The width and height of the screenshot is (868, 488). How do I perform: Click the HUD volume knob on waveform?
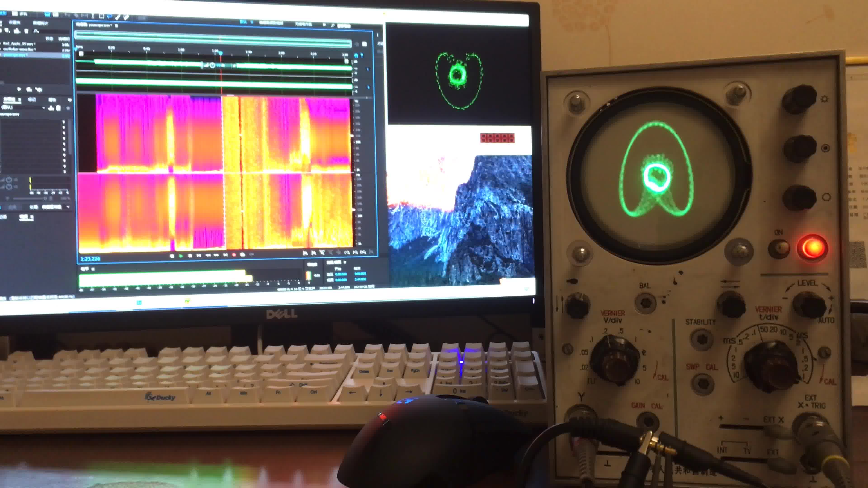click(212, 65)
